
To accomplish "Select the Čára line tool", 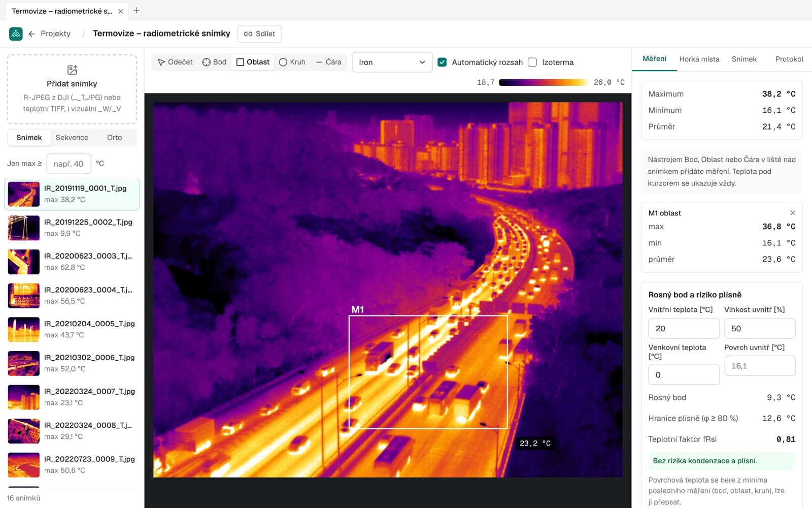I will click(328, 62).
